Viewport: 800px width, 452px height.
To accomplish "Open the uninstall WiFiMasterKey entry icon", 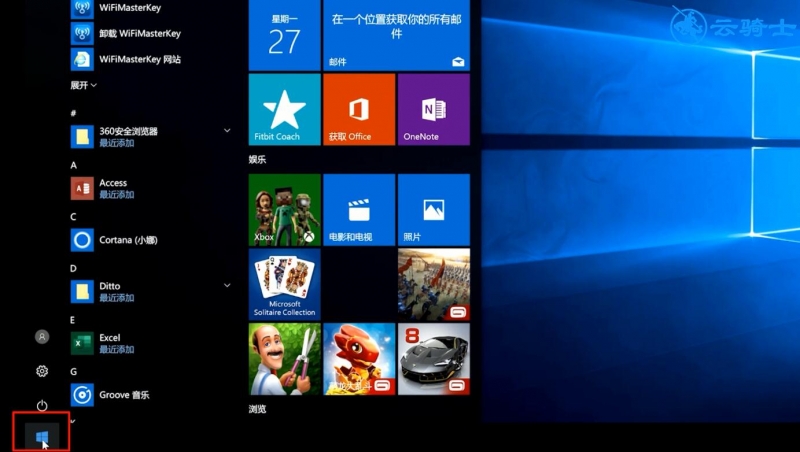I will [82, 34].
